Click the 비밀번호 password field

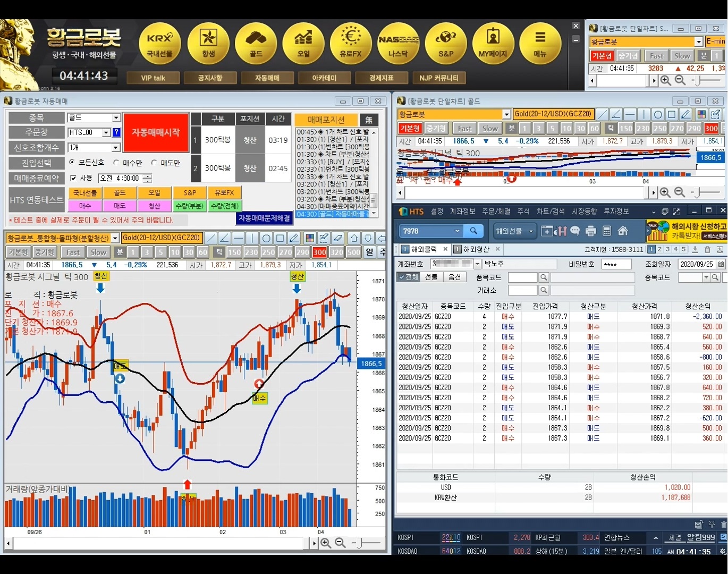(616, 264)
